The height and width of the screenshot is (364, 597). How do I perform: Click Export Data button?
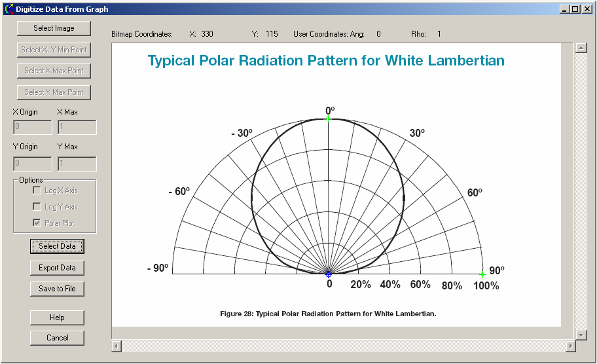pyautogui.click(x=57, y=268)
